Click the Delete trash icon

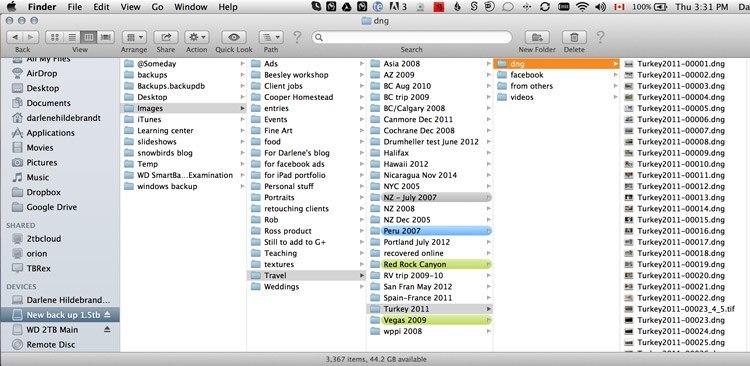[x=574, y=37]
